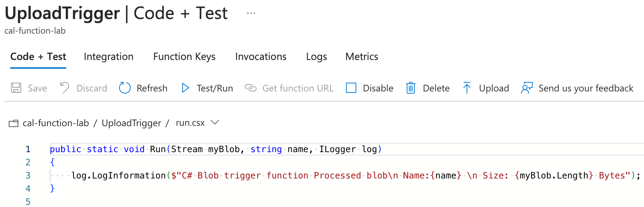
Task: Click the Refresh circular arrow icon
Action: click(x=125, y=88)
